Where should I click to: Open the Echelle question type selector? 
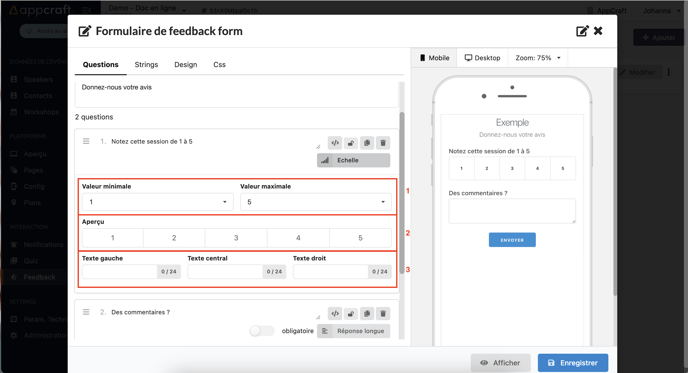[354, 160]
